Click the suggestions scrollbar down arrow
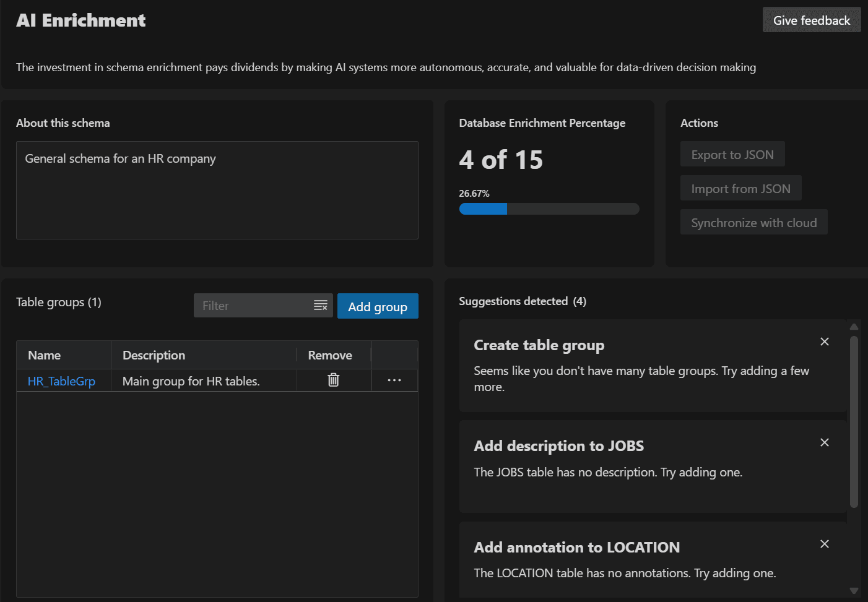The width and height of the screenshot is (868, 602). coord(854,592)
